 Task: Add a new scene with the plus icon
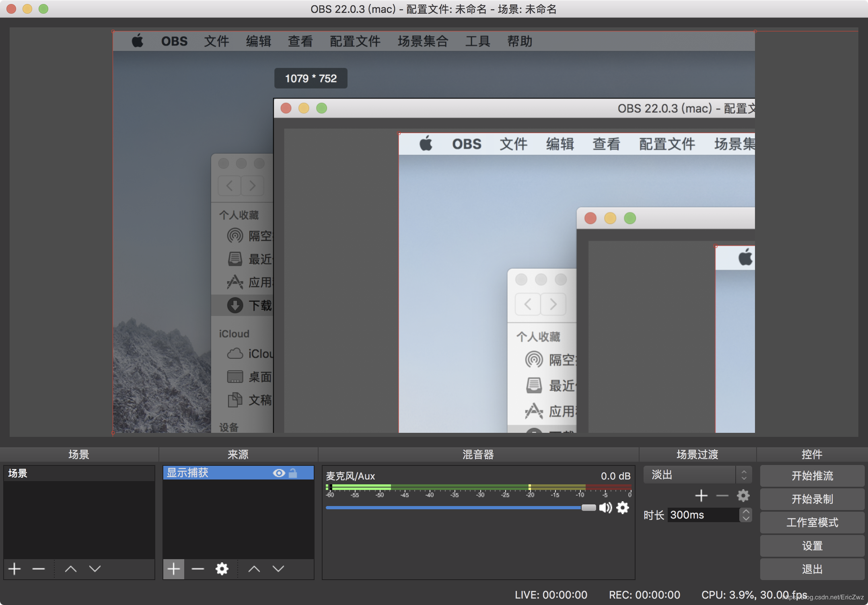click(x=14, y=569)
